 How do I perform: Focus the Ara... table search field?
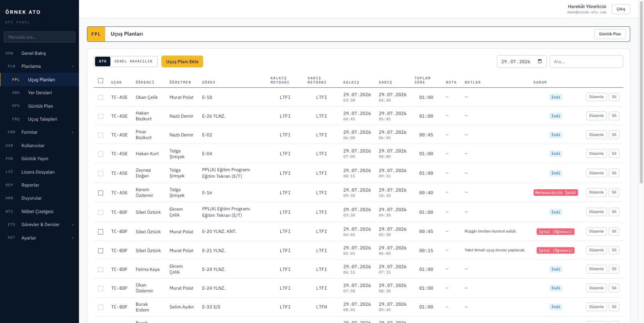click(586, 62)
